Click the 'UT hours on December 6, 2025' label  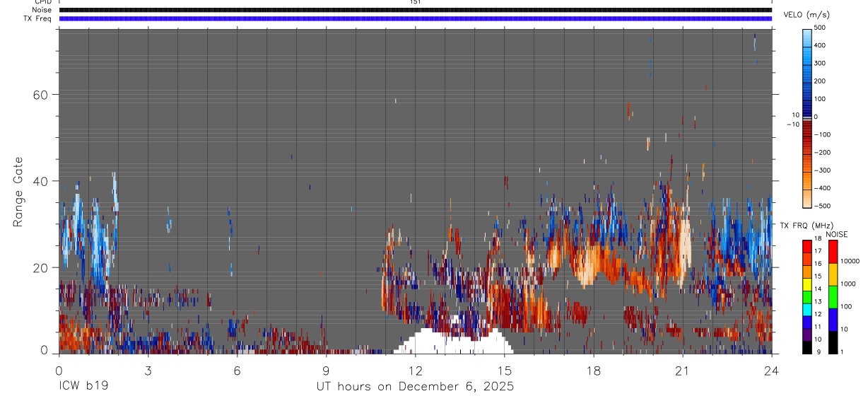click(415, 386)
